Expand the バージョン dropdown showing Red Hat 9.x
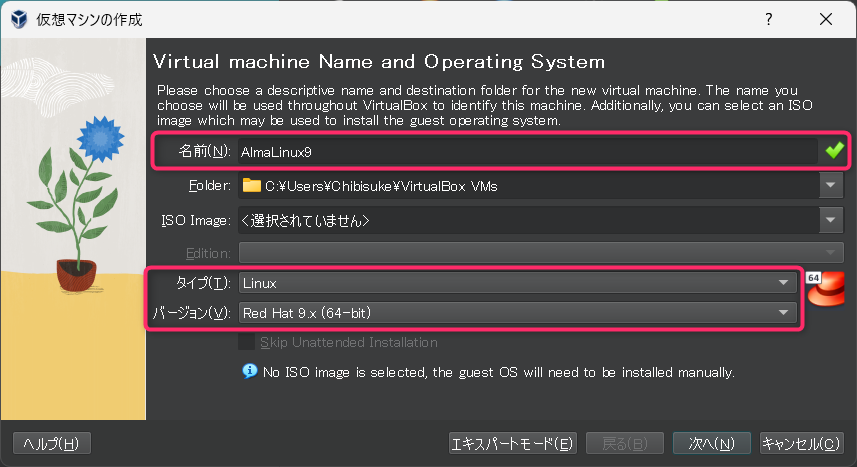The image size is (857, 467). click(515, 313)
